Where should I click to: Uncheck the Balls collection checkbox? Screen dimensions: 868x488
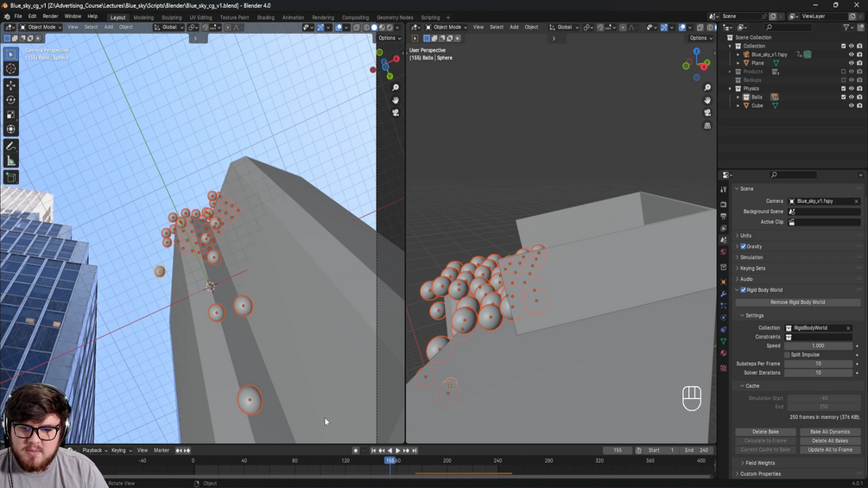(x=843, y=97)
